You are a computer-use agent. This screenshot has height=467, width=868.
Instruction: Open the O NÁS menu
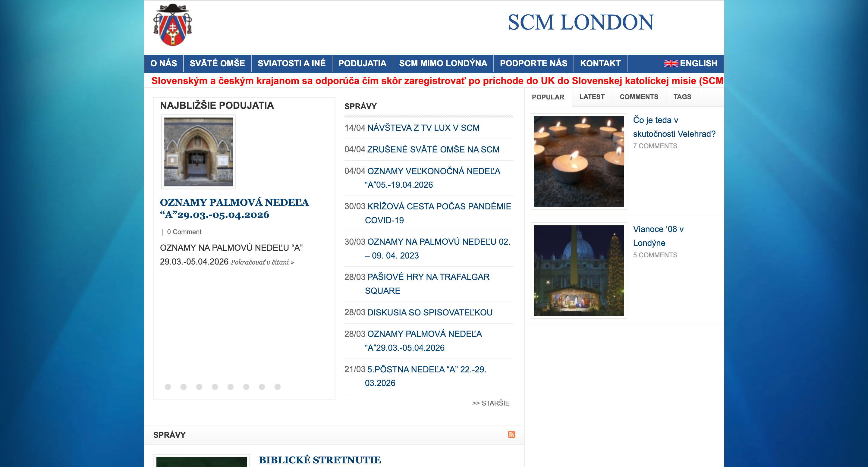164,63
